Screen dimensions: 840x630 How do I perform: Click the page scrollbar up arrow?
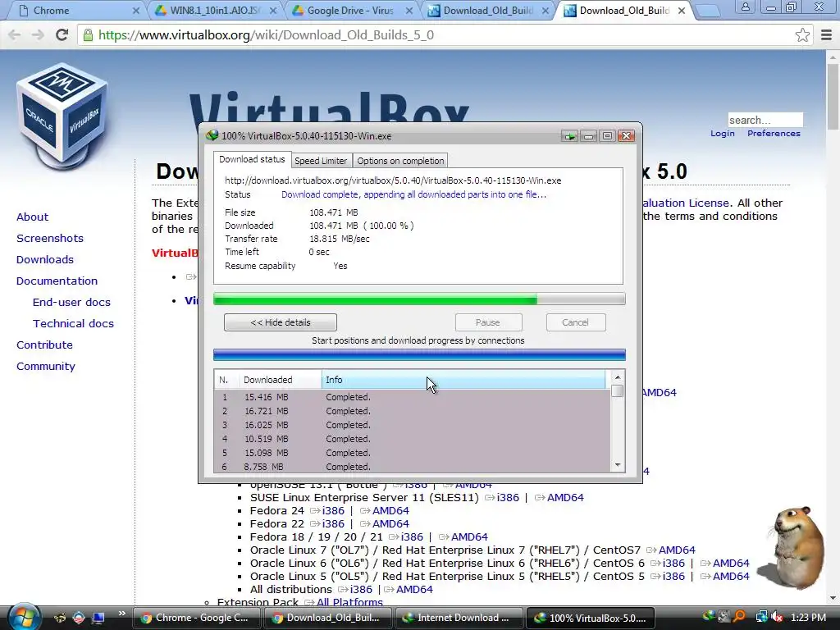click(x=833, y=57)
